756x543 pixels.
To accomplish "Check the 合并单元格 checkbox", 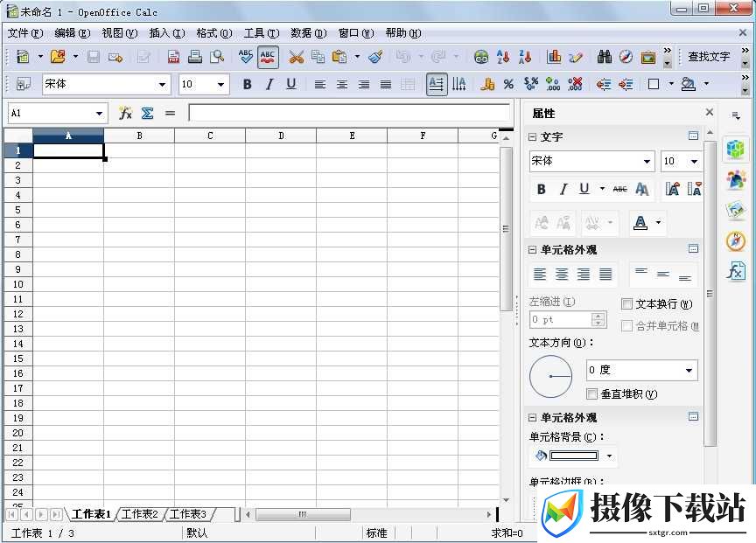I will click(626, 326).
